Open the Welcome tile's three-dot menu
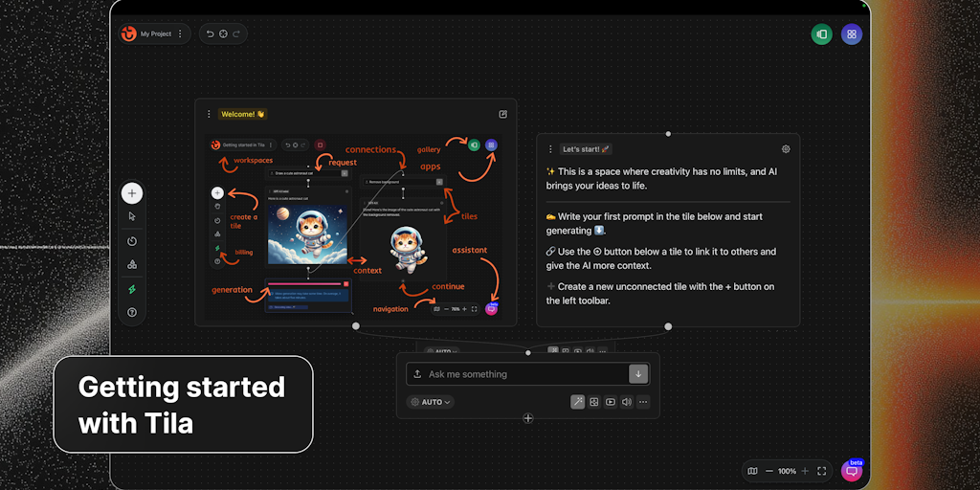 click(209, 114)
